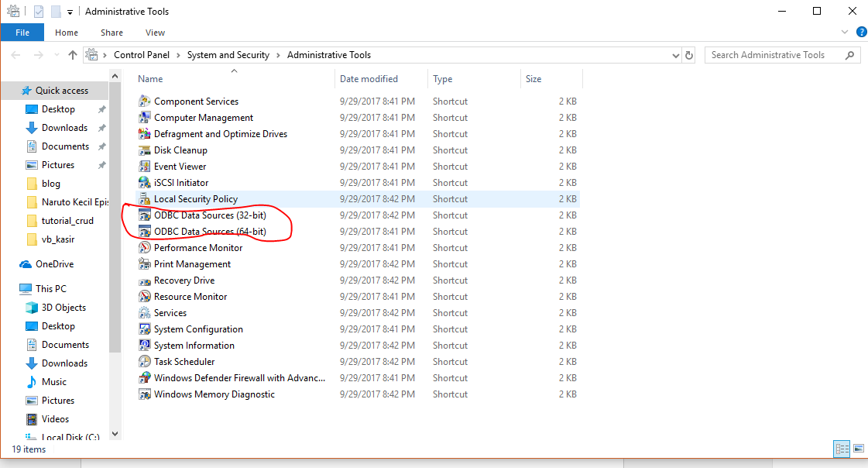Click the Resource Monitor icon
The image size is (868, 468).
145,296
